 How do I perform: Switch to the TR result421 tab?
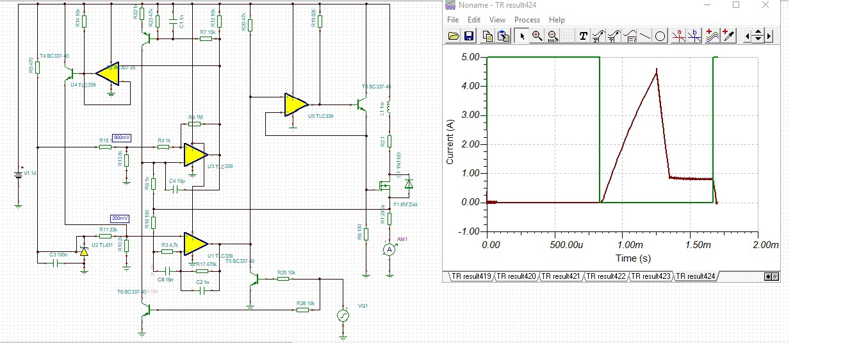point(561,276)
